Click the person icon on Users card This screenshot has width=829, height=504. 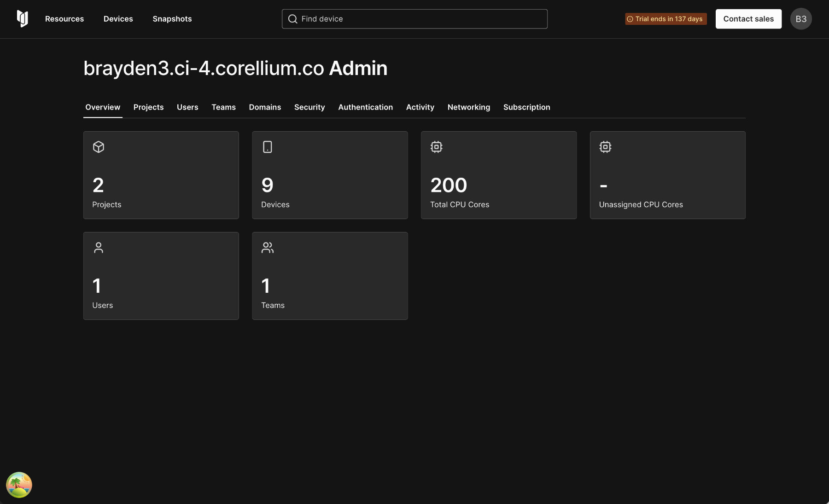99,248
